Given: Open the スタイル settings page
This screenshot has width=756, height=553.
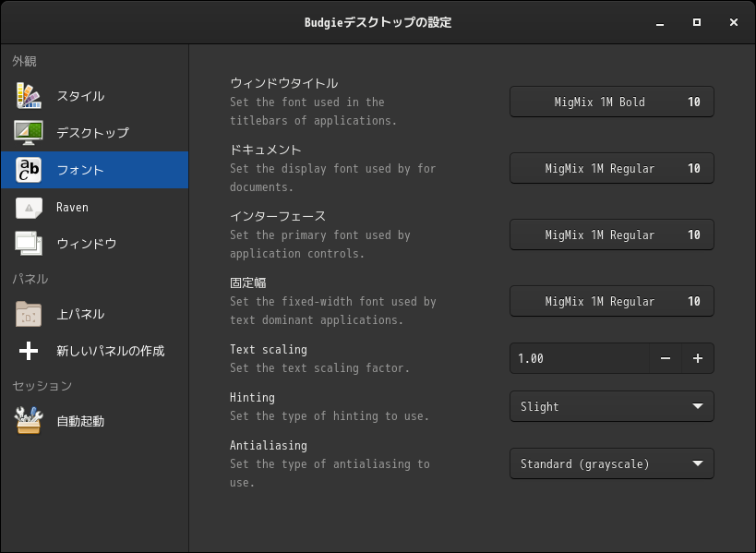Looking at the screenshot, I should [x=94, y=95].
